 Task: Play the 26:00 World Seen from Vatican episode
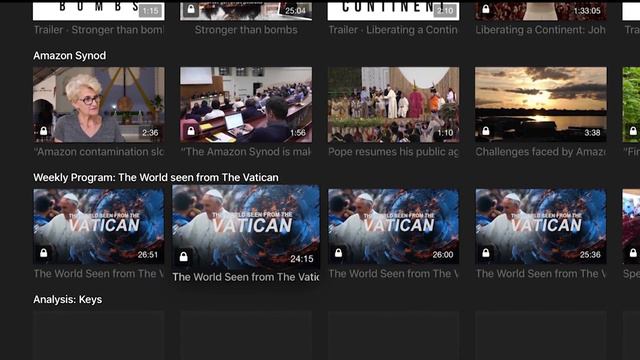[393, 226]
